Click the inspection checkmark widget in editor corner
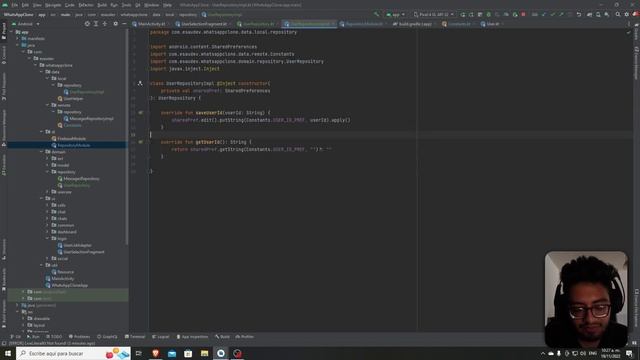640x360 pixels. [x=629, y=32]
